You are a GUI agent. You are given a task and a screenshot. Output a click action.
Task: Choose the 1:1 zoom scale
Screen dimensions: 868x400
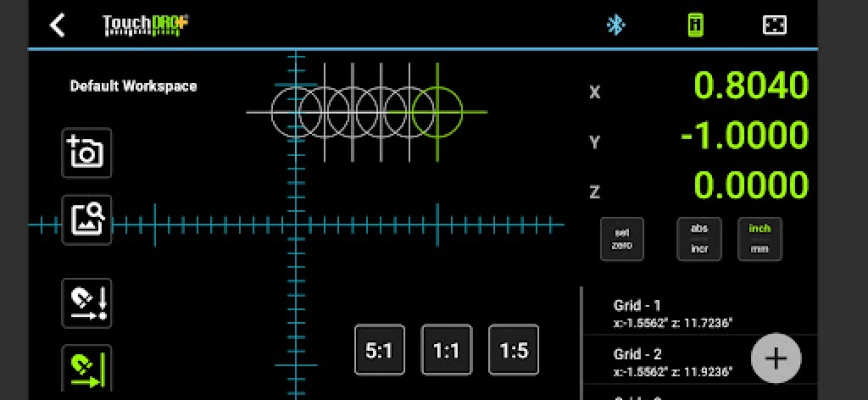tap(446, 350)
